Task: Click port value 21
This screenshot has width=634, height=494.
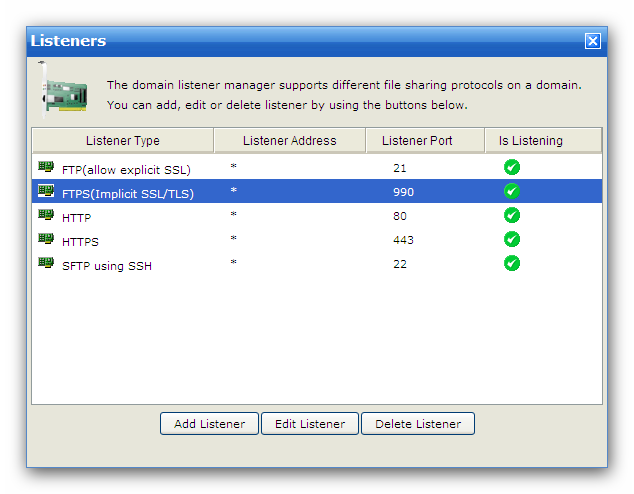Action: click(399, 168)
